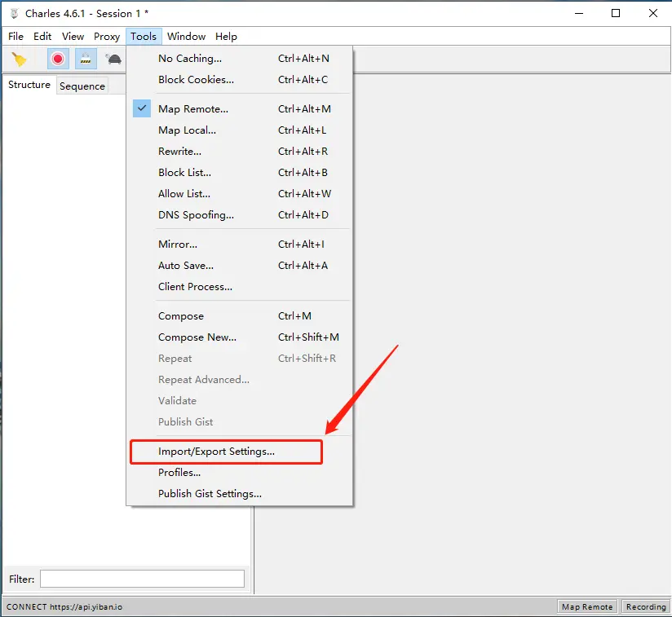Open the Window menu

[x=187, y=37]
